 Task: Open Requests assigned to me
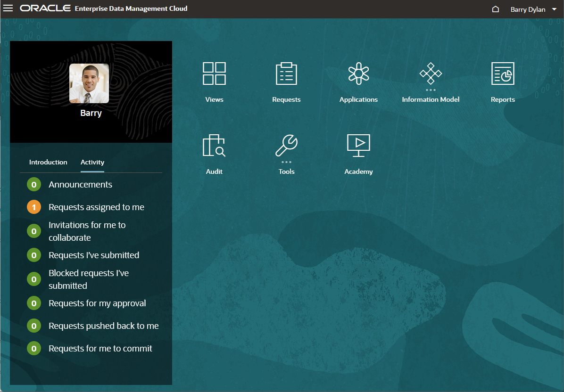point(96,207)
